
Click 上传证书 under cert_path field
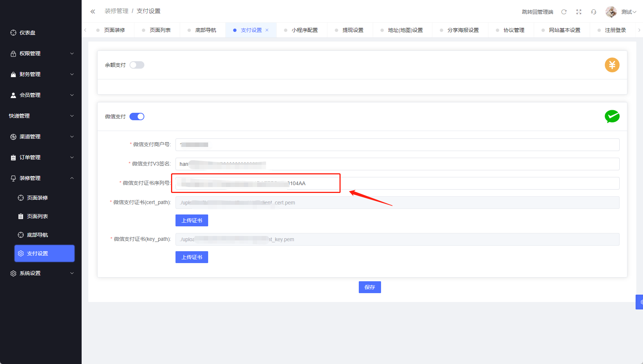[x=191, y=220]
